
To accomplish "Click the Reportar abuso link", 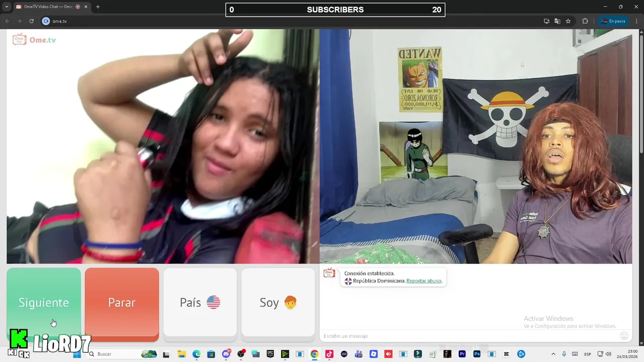I will coord(424,281).
